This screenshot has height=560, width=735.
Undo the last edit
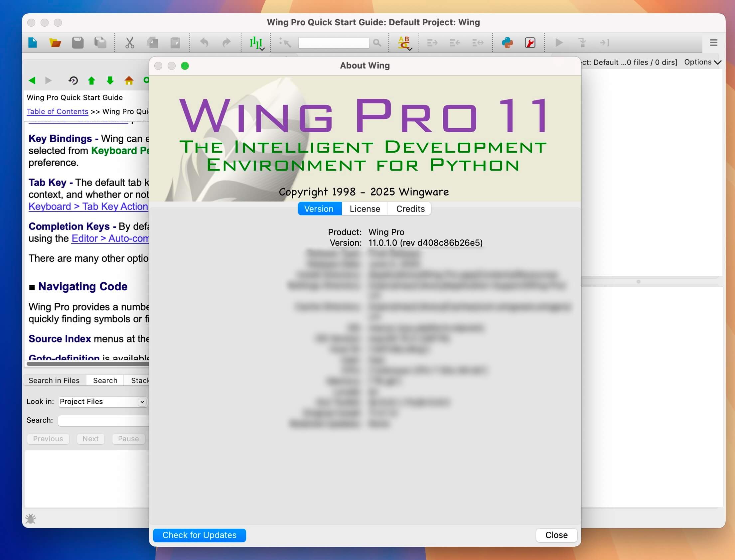click(204, 43)
